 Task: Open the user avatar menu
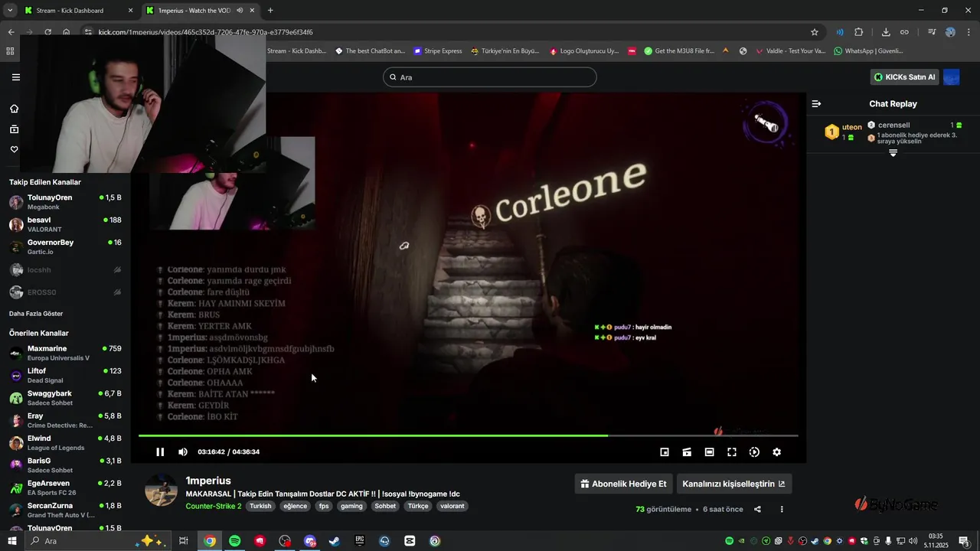[952, 77]
